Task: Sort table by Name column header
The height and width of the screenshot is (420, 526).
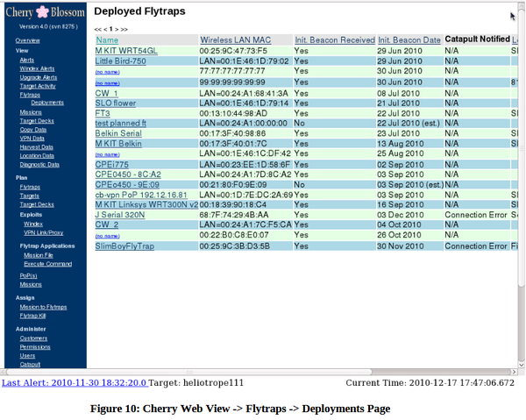Action: tap(107, 40)
